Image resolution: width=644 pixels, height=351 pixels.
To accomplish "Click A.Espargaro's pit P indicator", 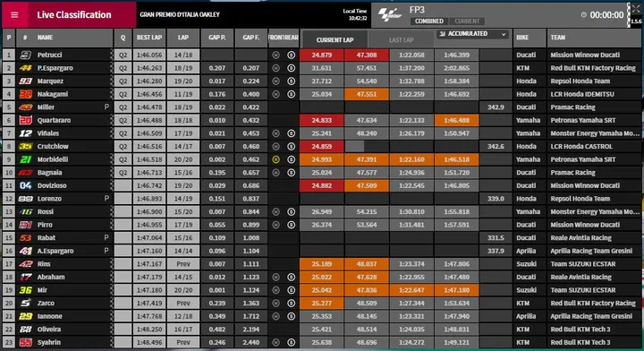I will click(106, 251).
